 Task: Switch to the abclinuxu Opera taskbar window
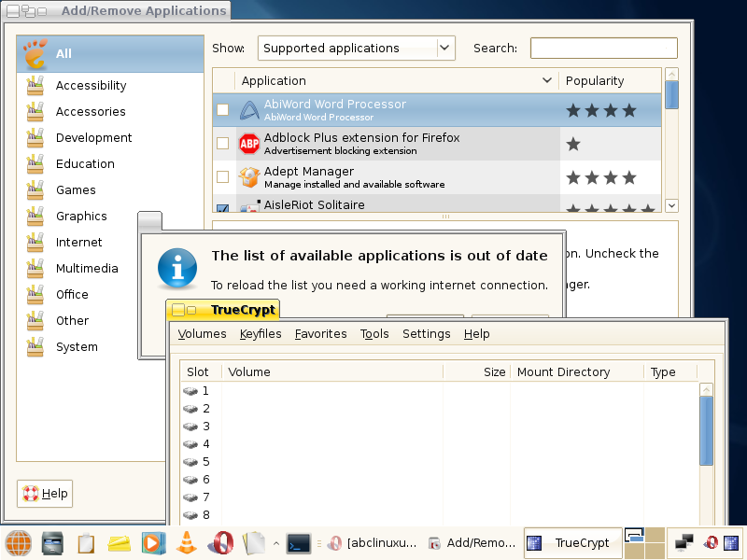[372, 543]
